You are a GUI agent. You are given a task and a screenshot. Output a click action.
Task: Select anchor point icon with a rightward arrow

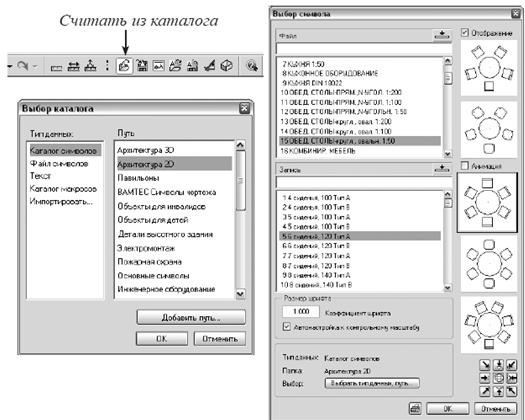pyautogui.click(x=485, y=378)
